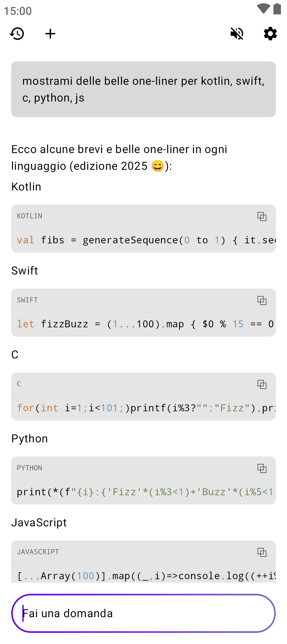This screenshot has width=287, height=644.
Task: Copy the JavaScript code snippet
Action: pyautogui.click(x=262, y=552)
